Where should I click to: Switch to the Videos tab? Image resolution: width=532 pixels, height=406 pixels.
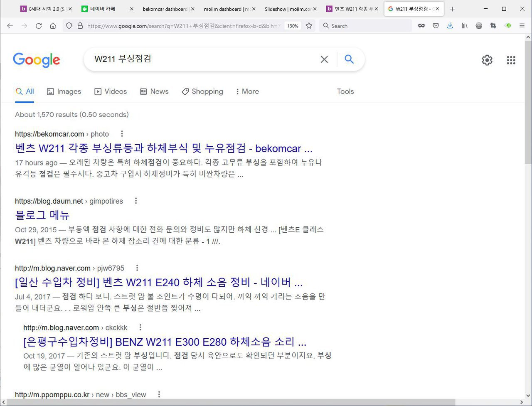[111, 91]
